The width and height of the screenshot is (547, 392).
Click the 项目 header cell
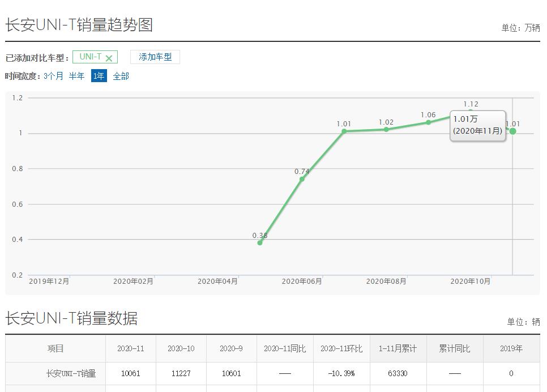pyautogui.click(x=55, y=348)
